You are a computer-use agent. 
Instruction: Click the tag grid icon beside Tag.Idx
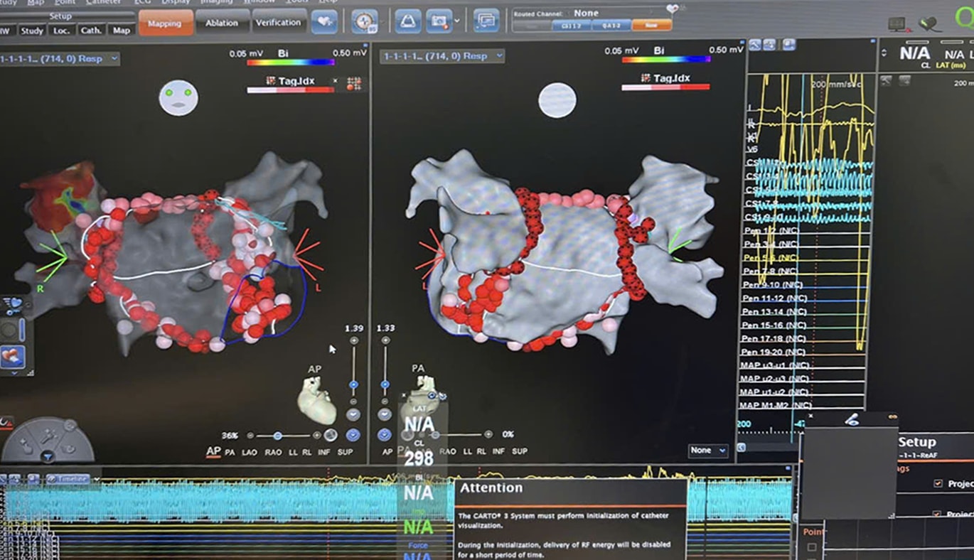[x=353, y=83]
